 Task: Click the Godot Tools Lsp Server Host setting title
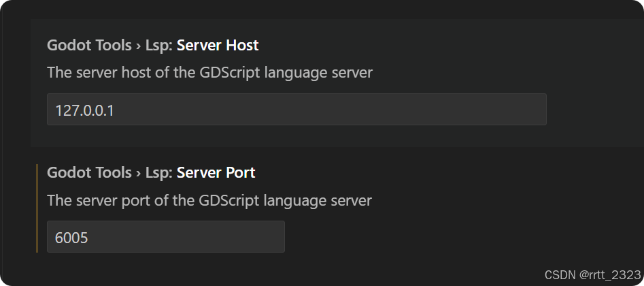point(153,45)
